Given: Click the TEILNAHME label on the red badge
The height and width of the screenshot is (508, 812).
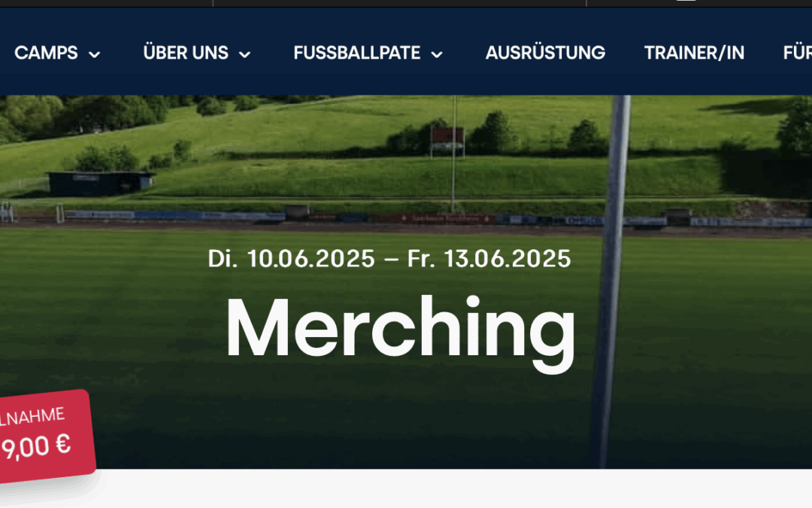Looking at the screenshot, I should point(32,417).
